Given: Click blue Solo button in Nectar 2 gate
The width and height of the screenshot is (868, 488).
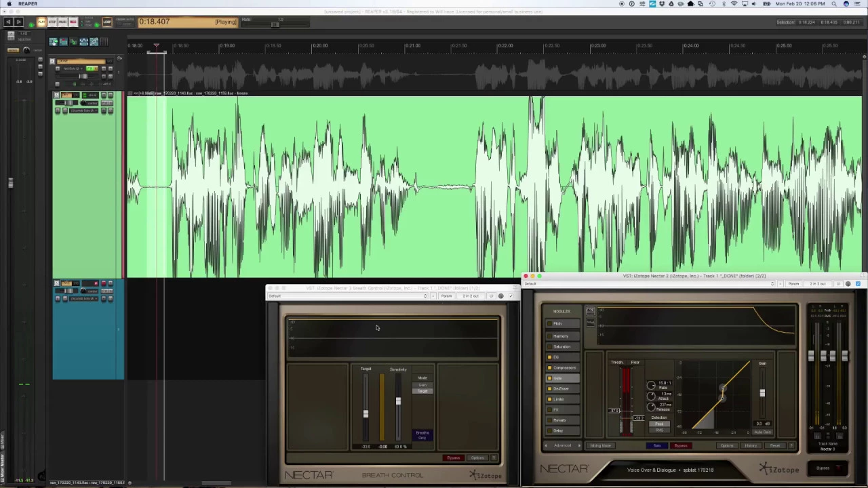Looking at the screenshot, I should [x=657, y=445].
